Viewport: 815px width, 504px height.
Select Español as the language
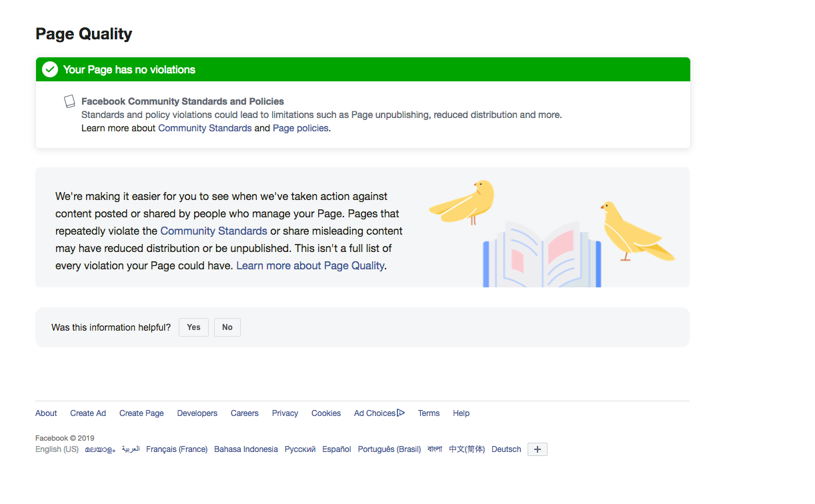pos(336,449)
